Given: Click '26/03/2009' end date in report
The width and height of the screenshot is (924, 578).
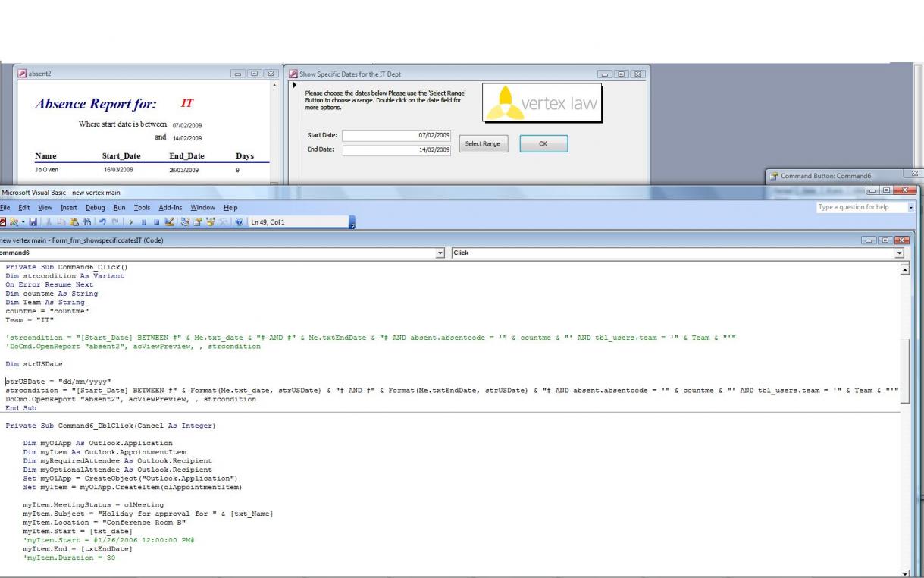Looking at the screenshot, I should [x=183, y=171].
